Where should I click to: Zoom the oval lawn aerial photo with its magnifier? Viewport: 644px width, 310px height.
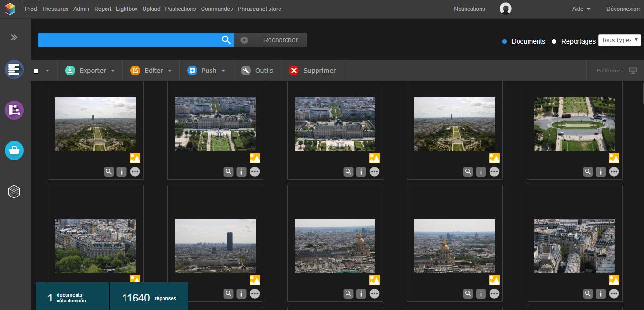(588, 171)
